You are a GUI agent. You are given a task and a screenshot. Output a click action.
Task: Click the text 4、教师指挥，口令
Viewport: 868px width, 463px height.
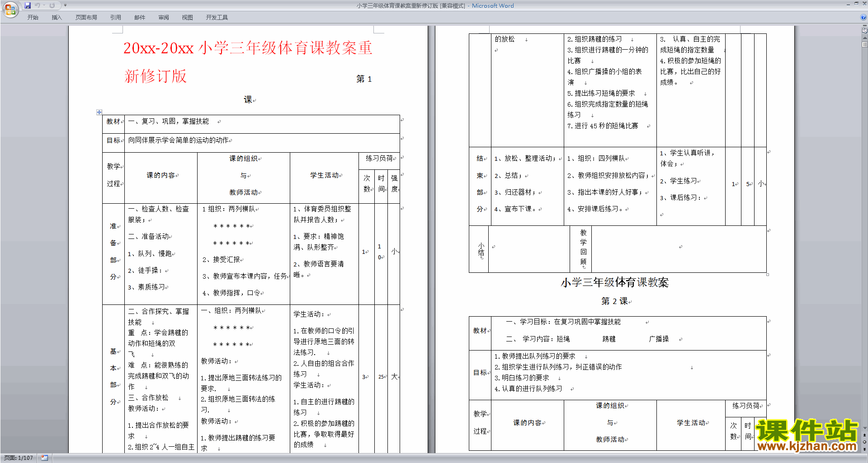pos(231,293)
